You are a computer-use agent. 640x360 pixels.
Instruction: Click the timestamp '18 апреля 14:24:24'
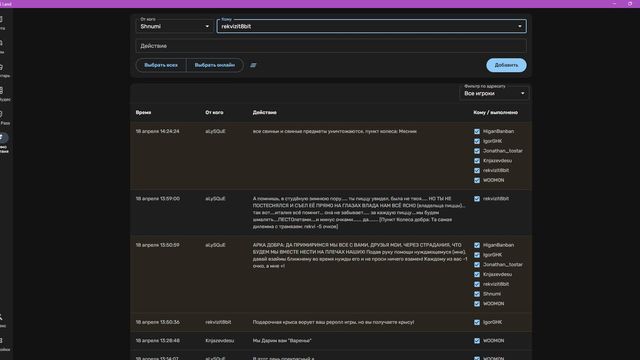tap(158, 131)
